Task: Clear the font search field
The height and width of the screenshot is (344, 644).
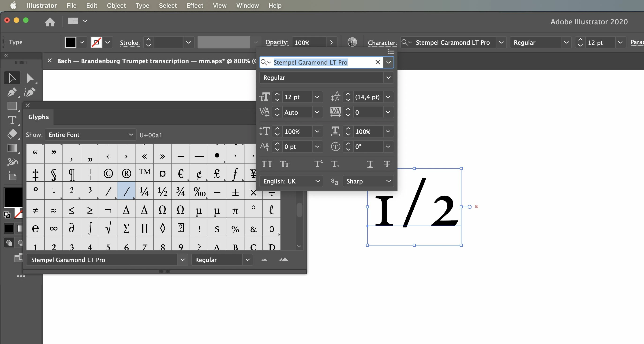Action: coord(378,62)
